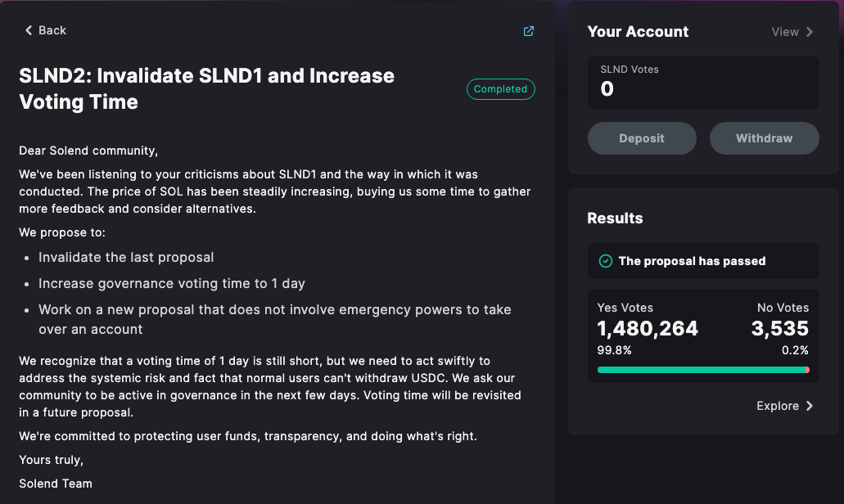Screen dimensions: 844x504
Task: Go back using the Back label
Action: click(52, 30)
